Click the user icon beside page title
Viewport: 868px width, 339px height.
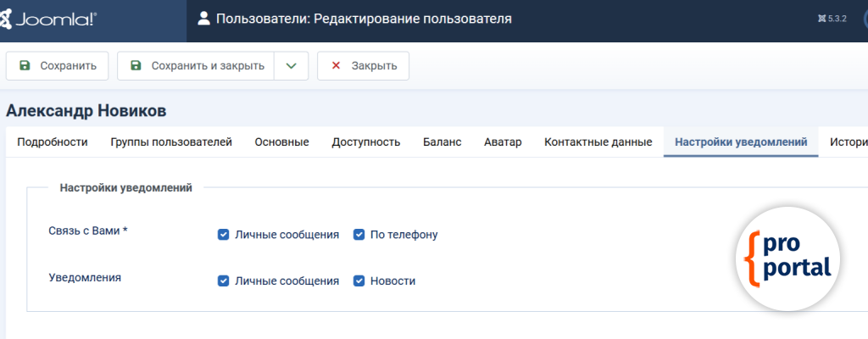pos(203,19)
